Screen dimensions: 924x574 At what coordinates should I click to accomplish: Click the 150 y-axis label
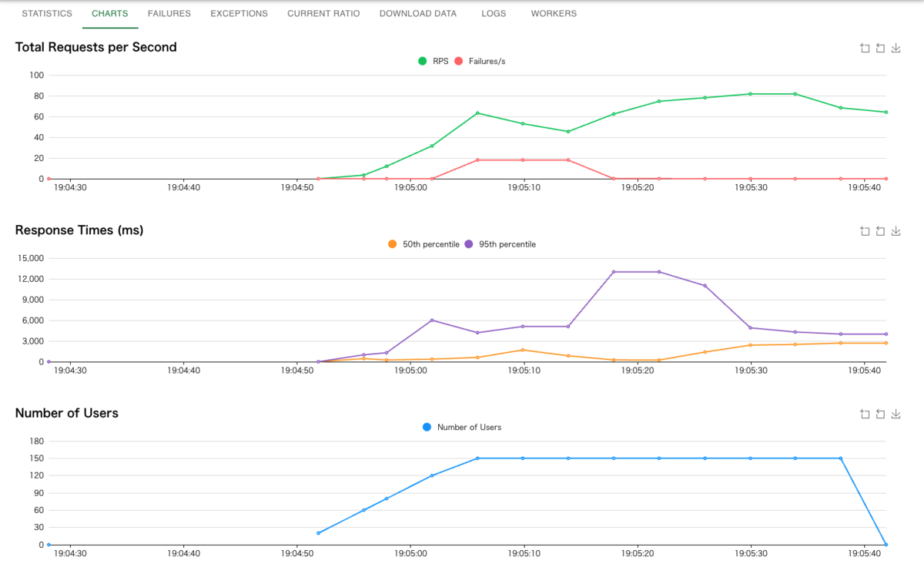(x=37, y=458)
